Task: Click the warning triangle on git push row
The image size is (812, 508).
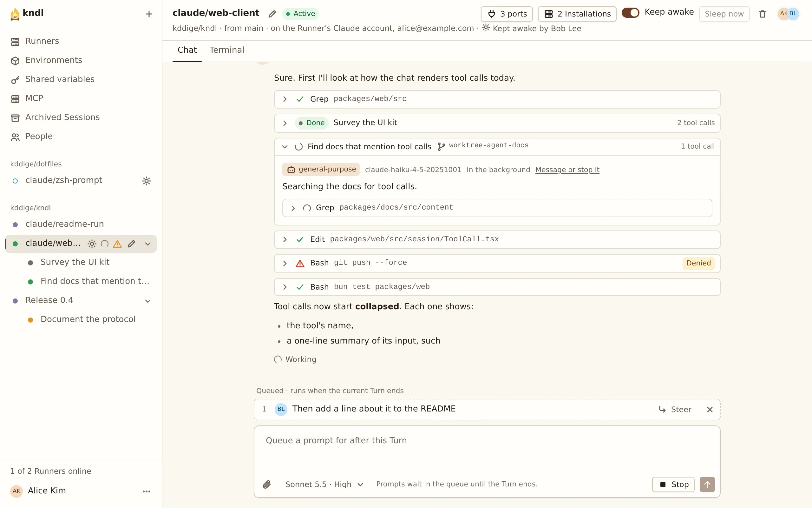Action: [300, 264]
